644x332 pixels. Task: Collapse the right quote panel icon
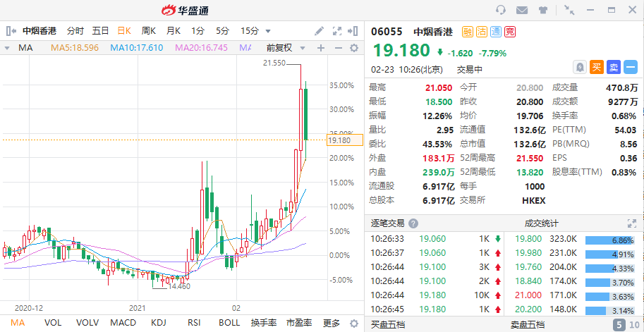353,31
